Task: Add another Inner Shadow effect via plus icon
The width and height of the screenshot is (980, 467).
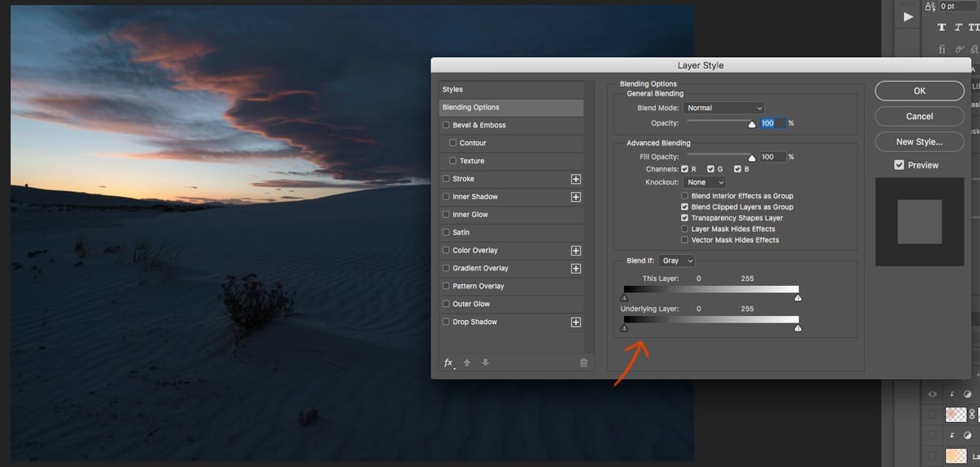Action: (576, 197)
